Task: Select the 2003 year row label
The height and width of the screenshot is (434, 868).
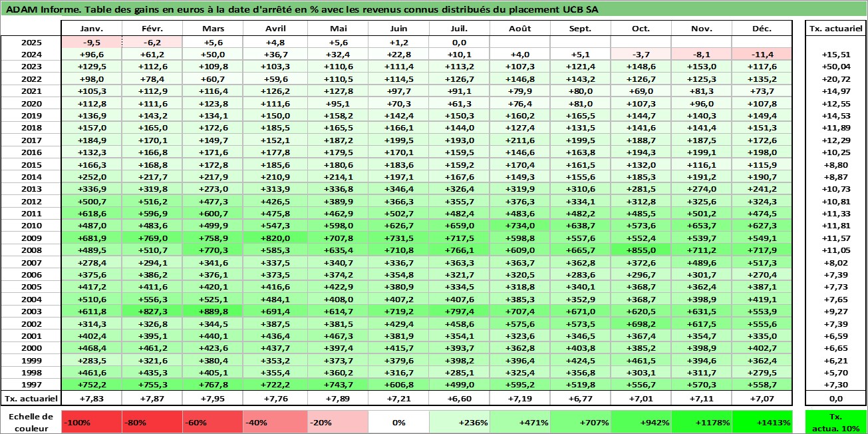Action: 31,312
